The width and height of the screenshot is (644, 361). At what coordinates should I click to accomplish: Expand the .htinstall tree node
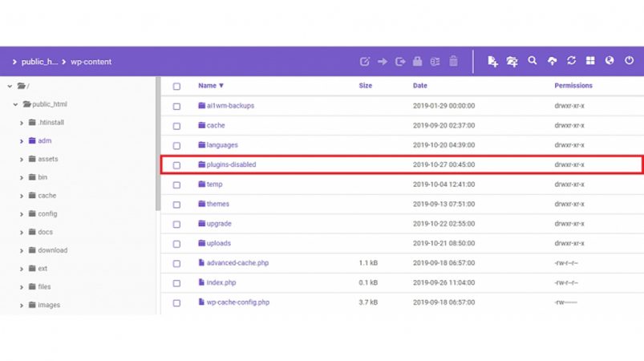point(22,123)
